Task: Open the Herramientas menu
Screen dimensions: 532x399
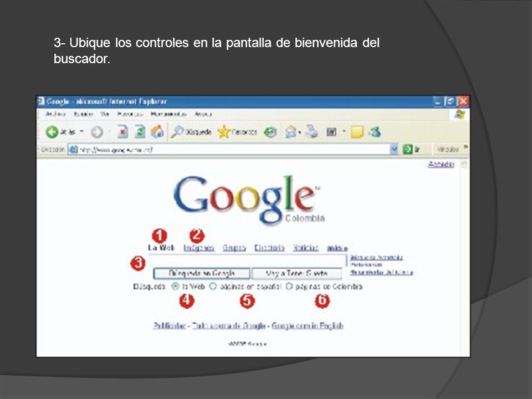Action: coord(168,114)
